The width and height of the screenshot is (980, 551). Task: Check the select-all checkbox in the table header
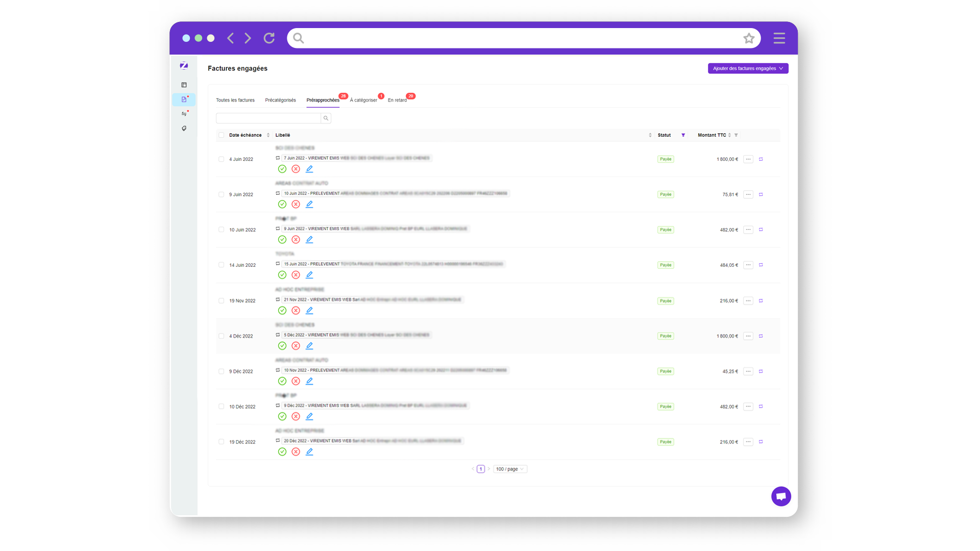(221, 135)
